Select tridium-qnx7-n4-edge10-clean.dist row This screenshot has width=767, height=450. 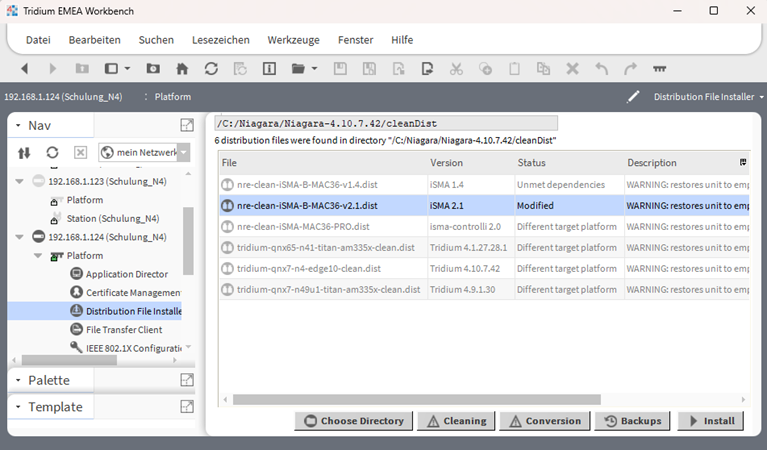pyautogui.click(x=484, y=269)
